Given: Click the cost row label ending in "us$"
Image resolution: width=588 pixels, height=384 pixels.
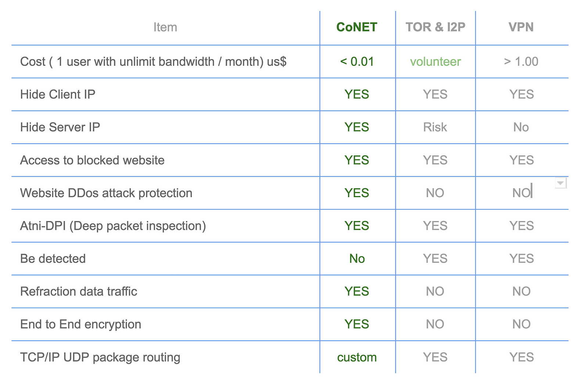Looking at the screenshot, I should [x=153, y=62].
